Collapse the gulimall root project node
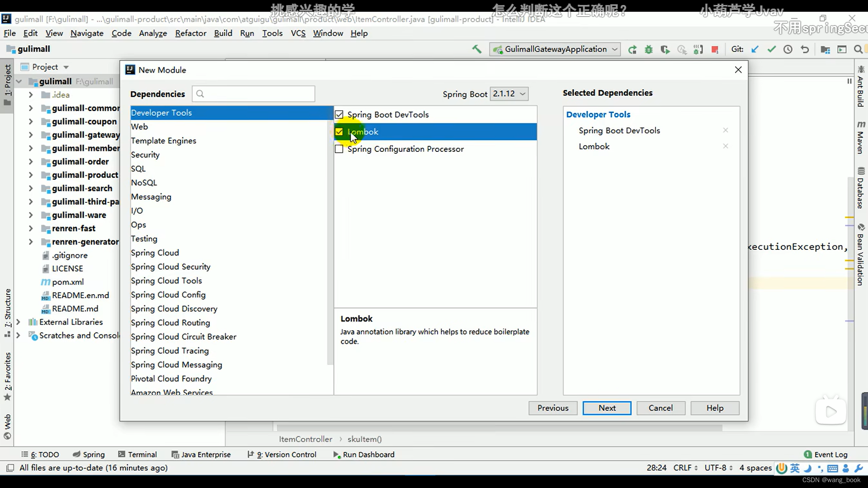 coord(19,82)
